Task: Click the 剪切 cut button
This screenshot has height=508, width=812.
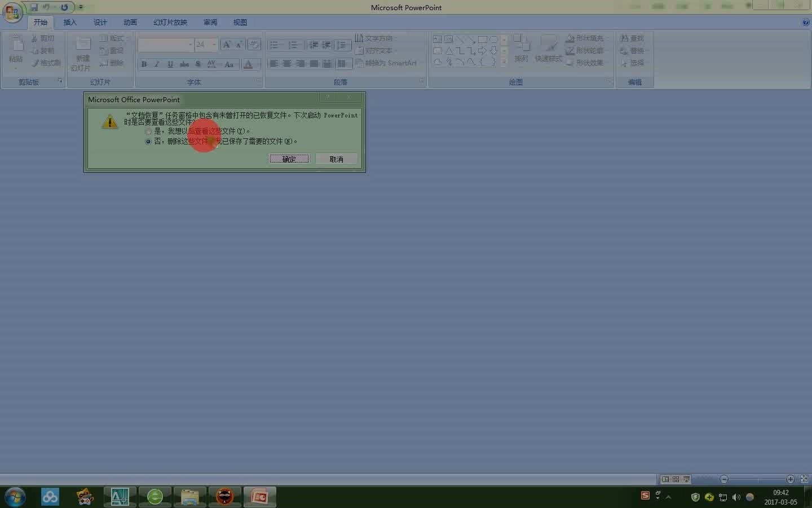Action: (x=43, y=38)
